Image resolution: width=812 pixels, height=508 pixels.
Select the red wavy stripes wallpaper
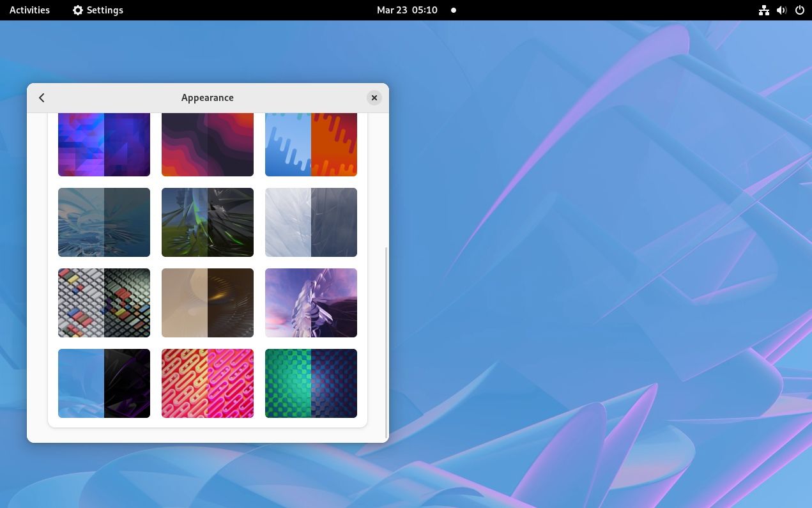tap(207, 142)
